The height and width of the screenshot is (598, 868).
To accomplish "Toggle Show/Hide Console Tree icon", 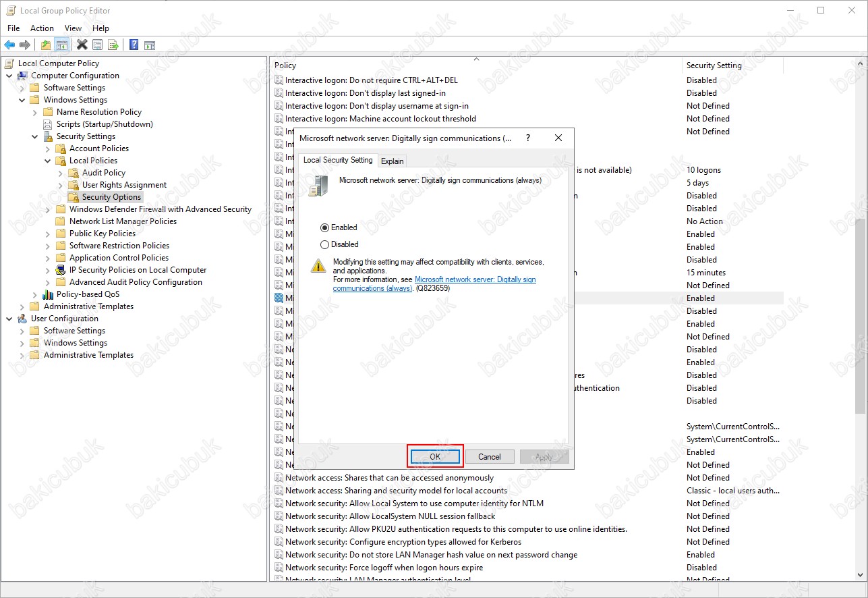I will (61, 45).
